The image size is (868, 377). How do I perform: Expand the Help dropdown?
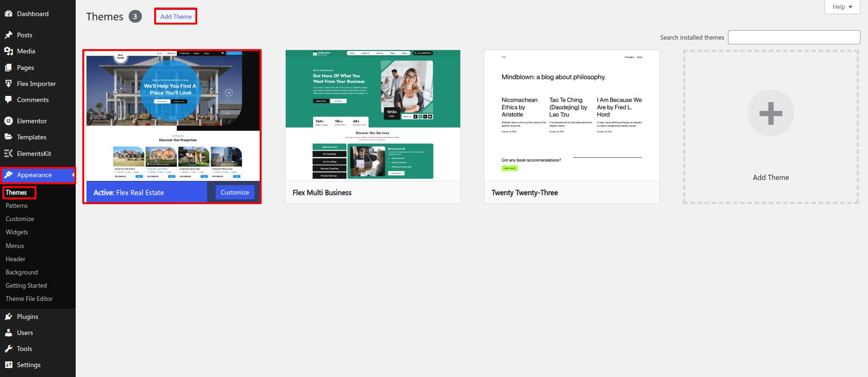coord(842,7)
